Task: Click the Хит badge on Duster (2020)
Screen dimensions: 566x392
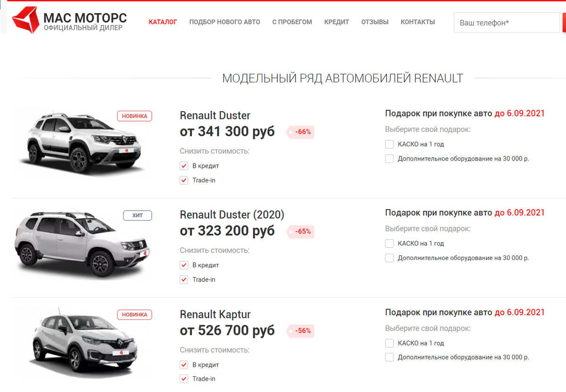Action: point(137,215)
